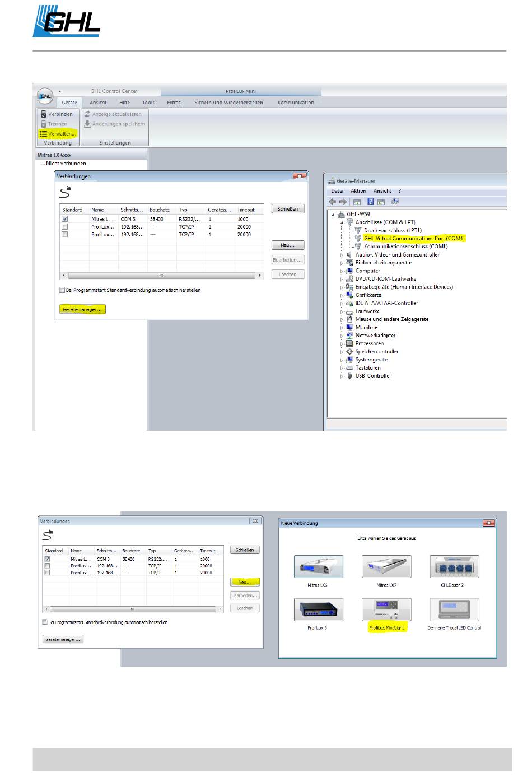Select the Dennerle Trocal LED Control thumbnail

tap(455, 609)
